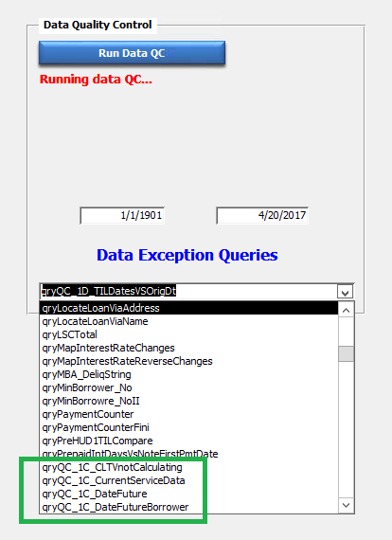Viewport: 392px width, 540px height.
Task: Select qryPreHUD1TILCompare query entry
Action: click(x=189, y=441)
